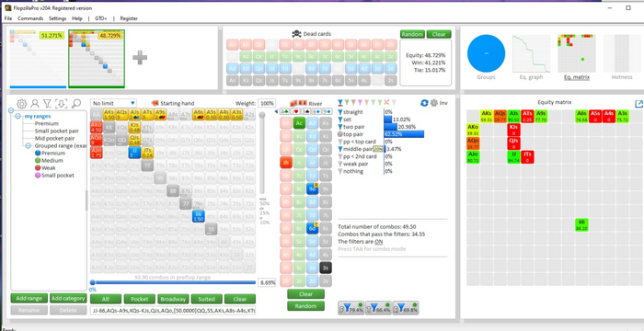644x331 pixels.
Task: Pop out the Equity matrix panel
Action: [638, 104]
